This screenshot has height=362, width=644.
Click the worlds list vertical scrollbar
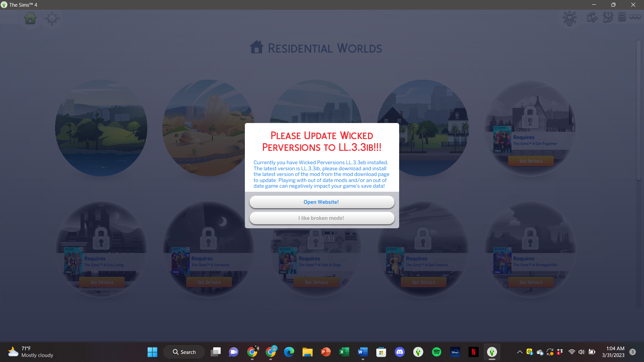pyautogui.click(x=639, y=111)
